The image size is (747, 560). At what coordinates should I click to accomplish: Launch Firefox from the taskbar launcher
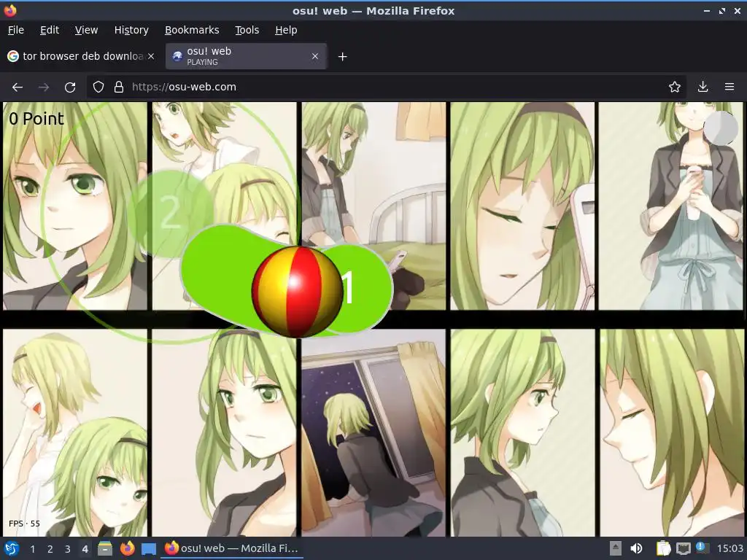(127, 548)
